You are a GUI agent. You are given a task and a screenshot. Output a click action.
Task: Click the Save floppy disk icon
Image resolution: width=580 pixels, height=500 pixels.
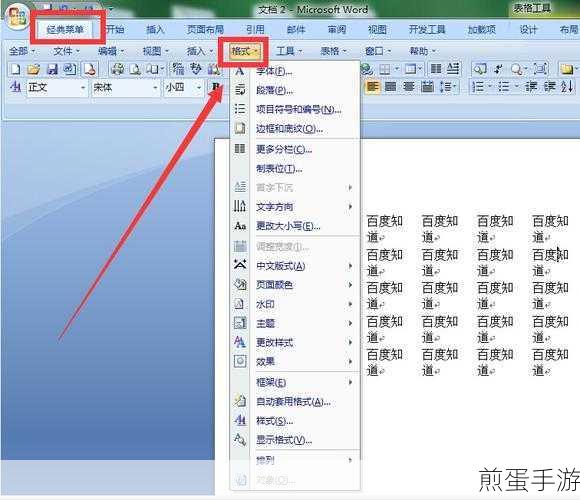[x=52, y=69]
